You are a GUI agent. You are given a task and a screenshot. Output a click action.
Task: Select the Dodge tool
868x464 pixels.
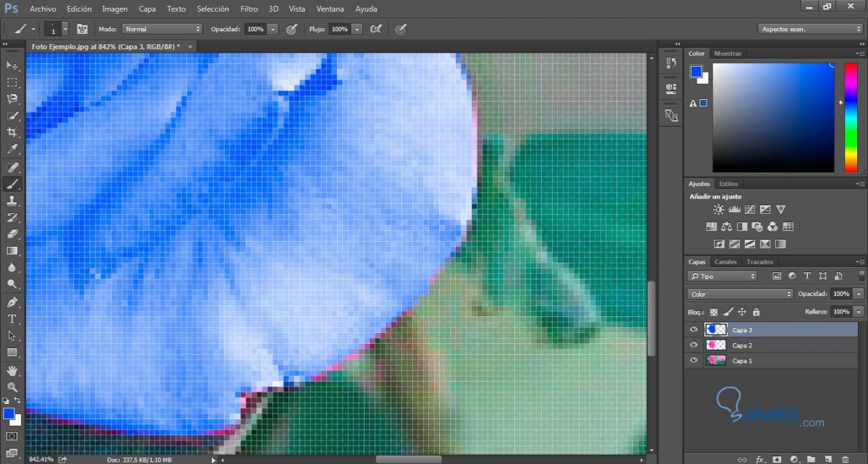[12, 284]
